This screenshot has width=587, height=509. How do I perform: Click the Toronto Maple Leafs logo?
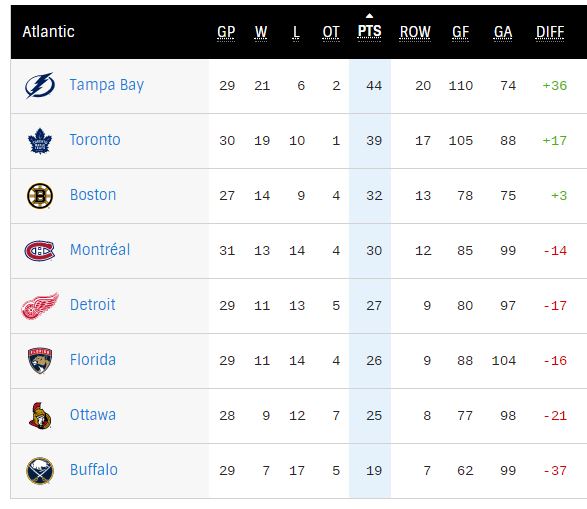coord(40,141)
